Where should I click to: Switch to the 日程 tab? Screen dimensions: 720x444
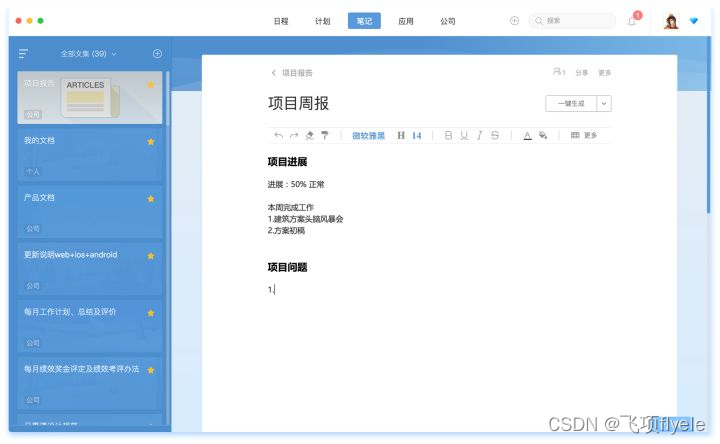coord(281,21)
